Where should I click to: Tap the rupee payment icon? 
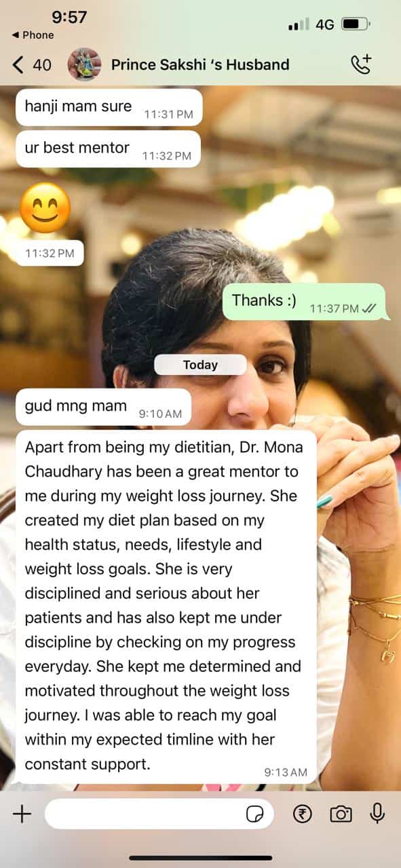[x=302, y=814]
